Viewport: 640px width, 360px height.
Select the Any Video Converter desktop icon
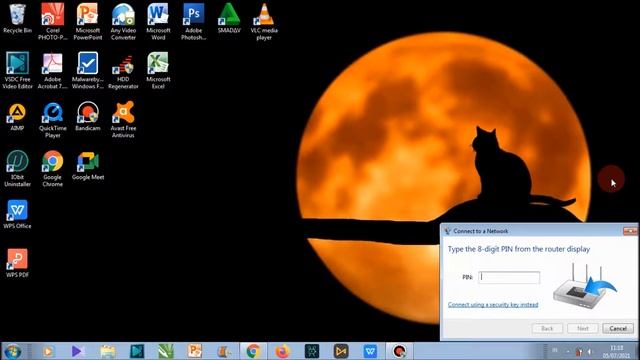tap(123, 21)
